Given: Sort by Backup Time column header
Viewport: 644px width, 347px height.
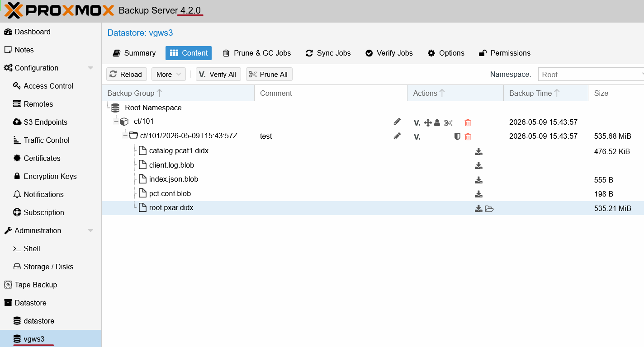Looking at the screenshot, I should (x=545, y=93).
